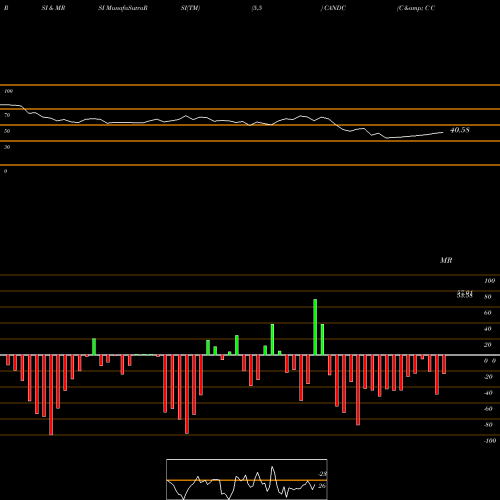Click the tallest green MR bar
Image resolution: width=500 pixels, height=500 pixels.
315,327
